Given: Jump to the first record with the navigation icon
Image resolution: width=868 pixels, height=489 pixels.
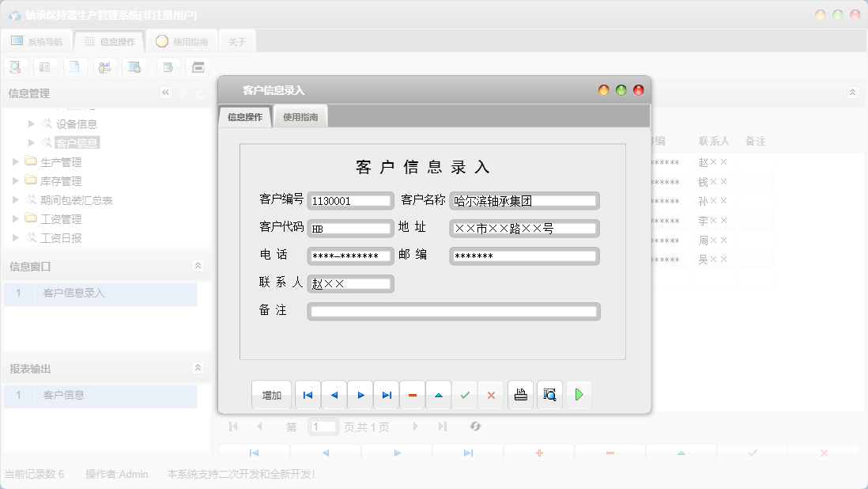Looking at the screenshot, I should pos(308,394).
